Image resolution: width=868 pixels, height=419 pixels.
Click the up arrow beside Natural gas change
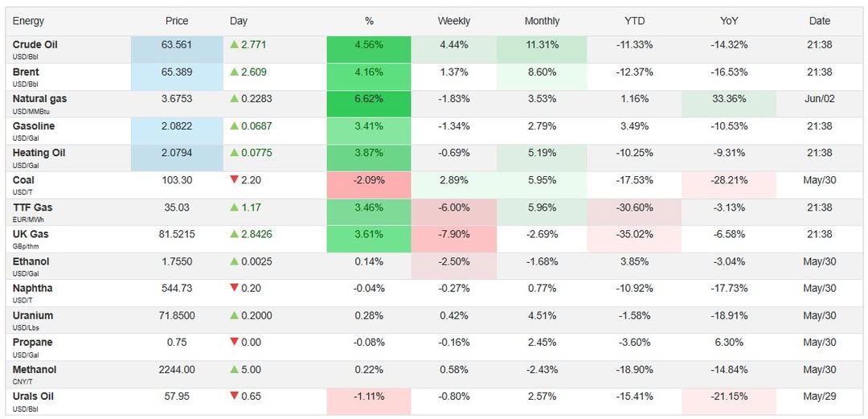[235, 99]
